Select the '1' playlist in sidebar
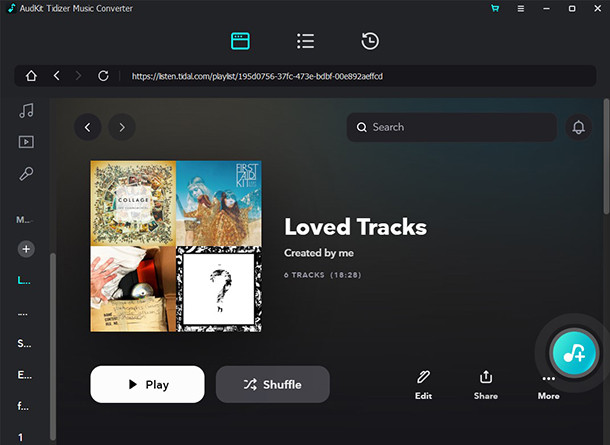This screenshot has width=610, height=445. pos(20,437)
